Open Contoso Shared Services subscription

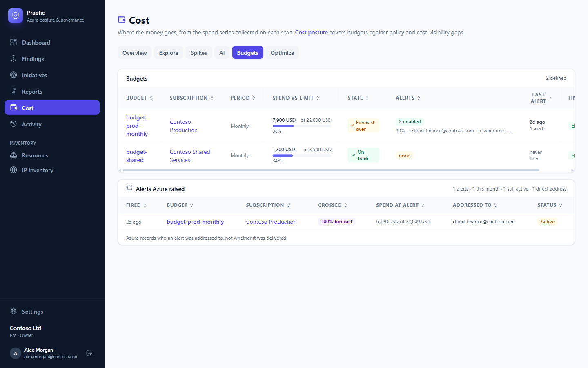pyautogui.click(x=190, y=156)
